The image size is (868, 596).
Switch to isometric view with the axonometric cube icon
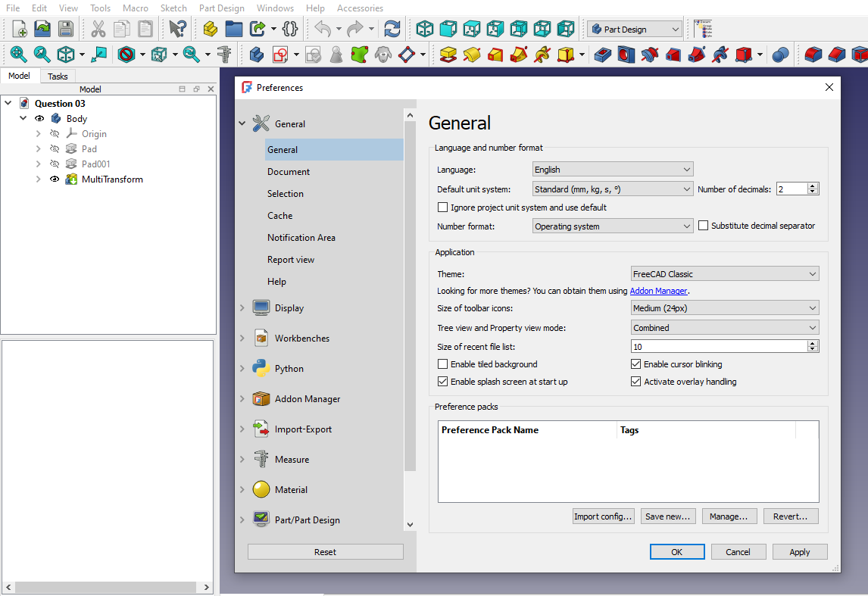(424, 29)
